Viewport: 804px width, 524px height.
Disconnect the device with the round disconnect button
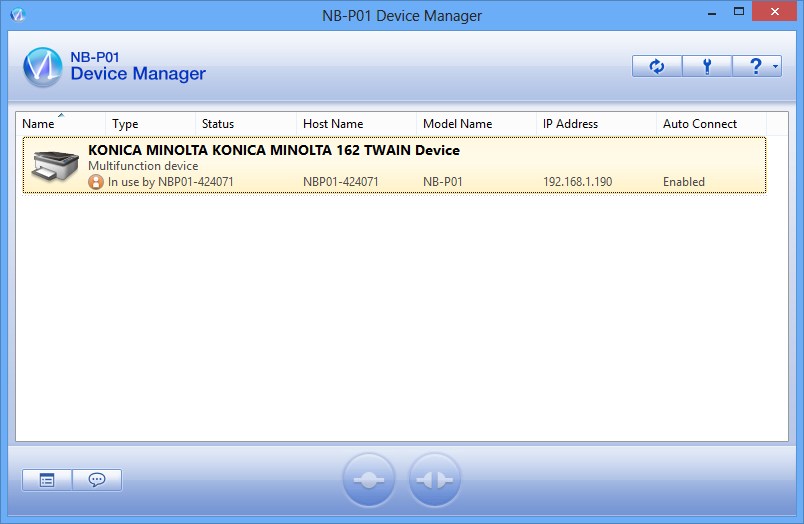coord(434,480)
